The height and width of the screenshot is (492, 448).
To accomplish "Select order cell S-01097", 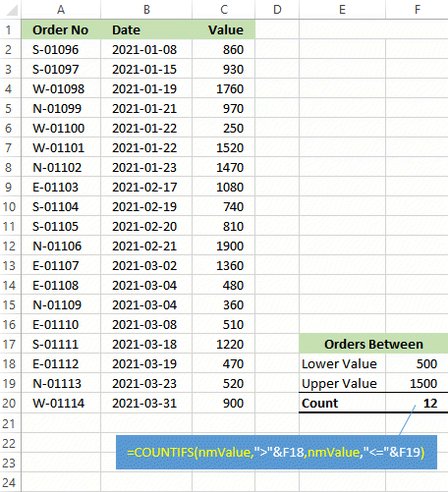I will (61, 69).
